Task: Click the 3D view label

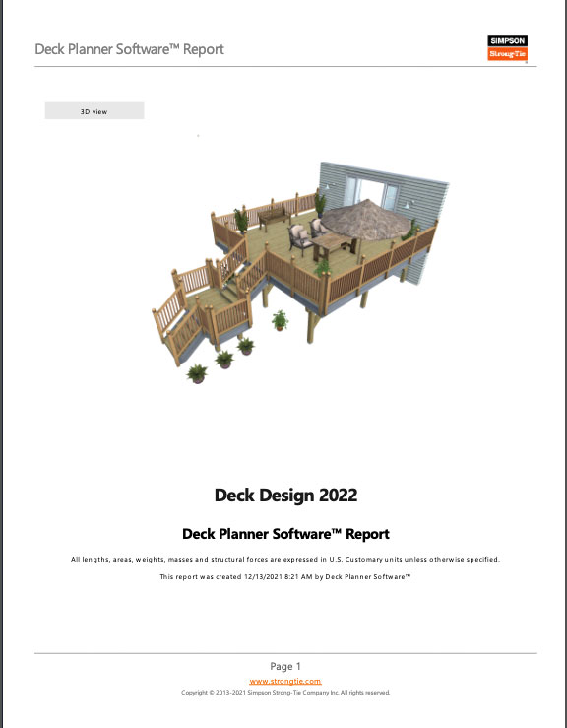Action: (94, 111)
